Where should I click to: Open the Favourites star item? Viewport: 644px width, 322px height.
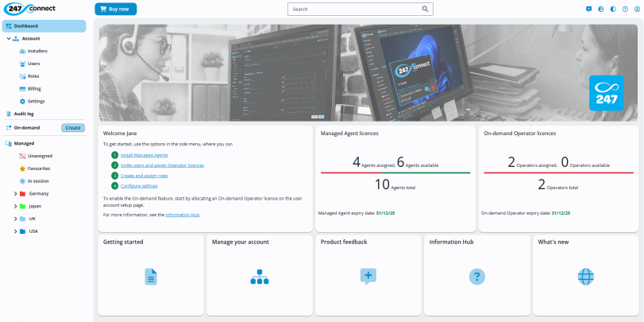click(x=40, y=169)
